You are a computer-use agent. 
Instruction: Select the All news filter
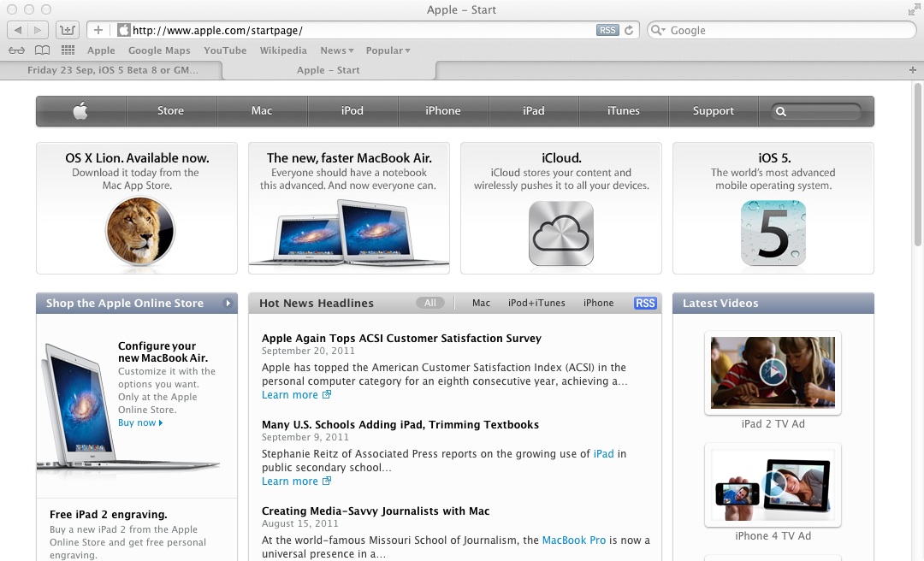tap(430, 303)
